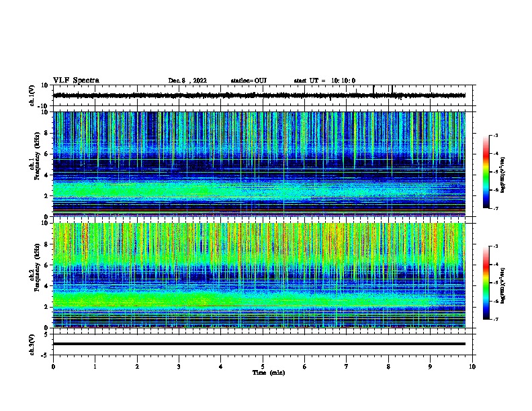Click the "Time (min)" x-axis label
This screenshot has width=532, height=411.
(x=269, y=373)
